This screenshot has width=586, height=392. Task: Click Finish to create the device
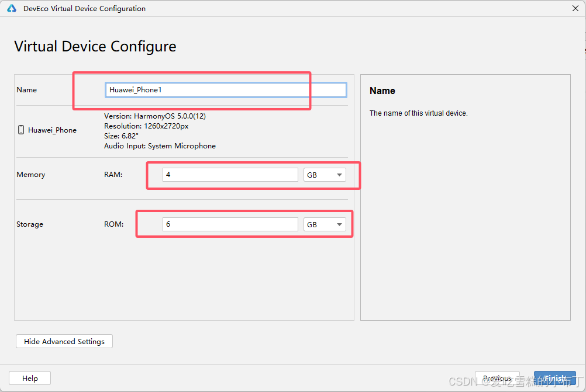[x=554, y=378]
